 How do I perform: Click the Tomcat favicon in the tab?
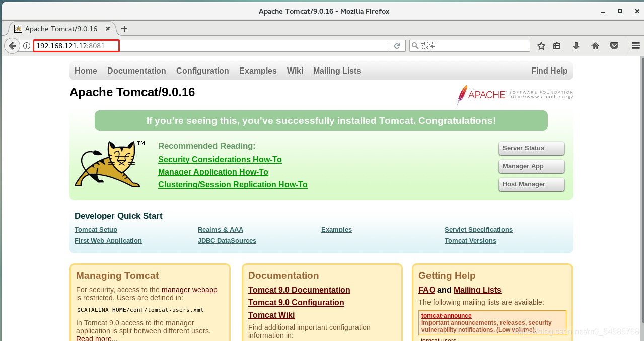click(x=18, y=29)
